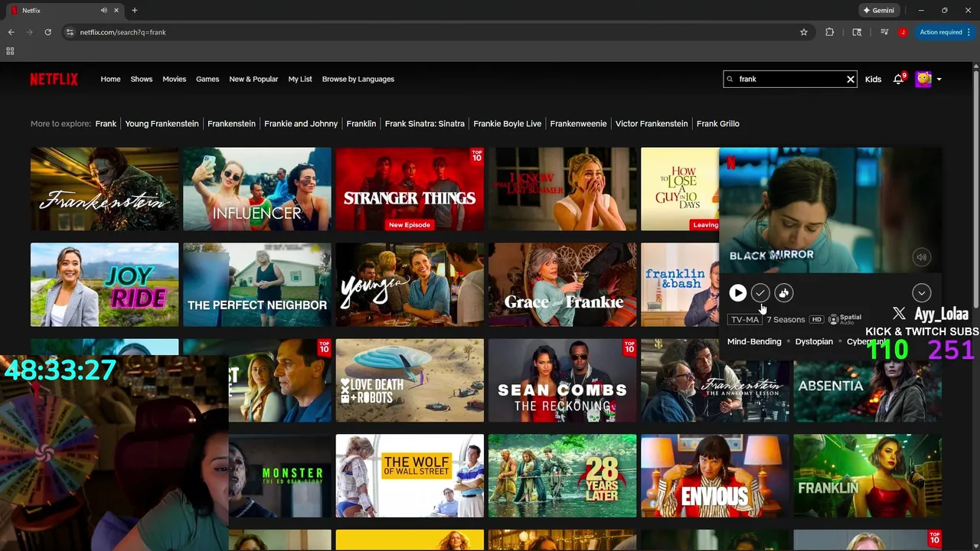This screenshot has height=551, width=980.
Task: Close the Netflix browser tab
Action: [117, 11]
